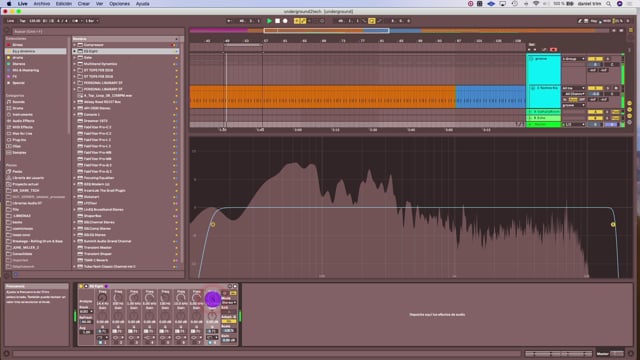Enable filter band 1 activator

coord(101,342)
